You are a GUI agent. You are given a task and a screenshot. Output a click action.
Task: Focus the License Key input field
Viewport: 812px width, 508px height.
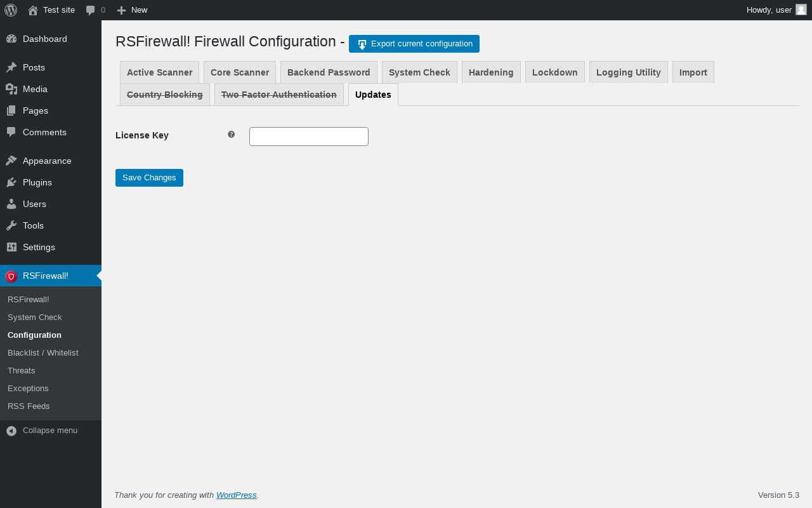click(309, 137)
